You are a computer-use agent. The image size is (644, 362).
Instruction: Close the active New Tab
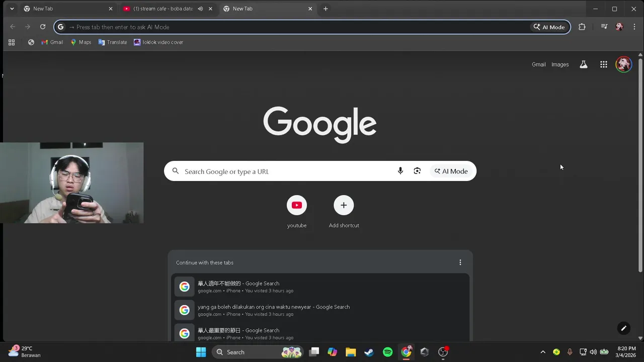coord(310,9)
